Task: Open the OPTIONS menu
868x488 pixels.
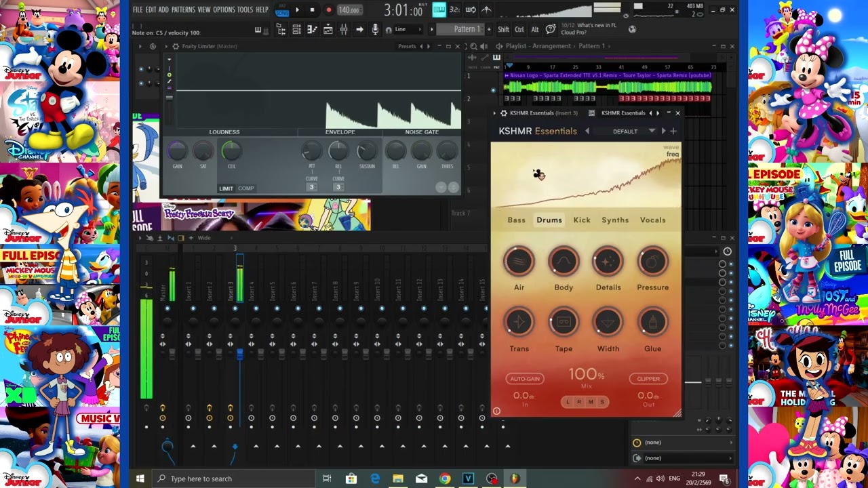Action: pyautogui.click(x=224, y=9)
